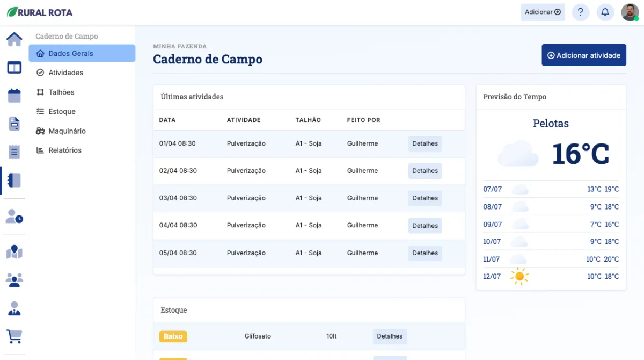Image resolution: width=644 pixels, height=360 pixels.
Task: Click the FEITO POR column header
Action: coord(364,120)
